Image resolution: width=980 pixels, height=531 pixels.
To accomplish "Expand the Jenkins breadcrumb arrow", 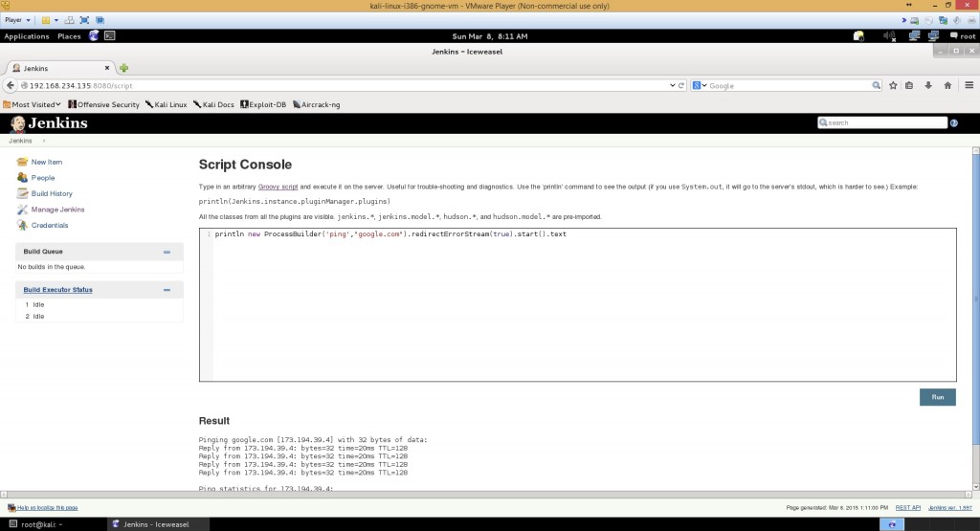I will [44, 141].
